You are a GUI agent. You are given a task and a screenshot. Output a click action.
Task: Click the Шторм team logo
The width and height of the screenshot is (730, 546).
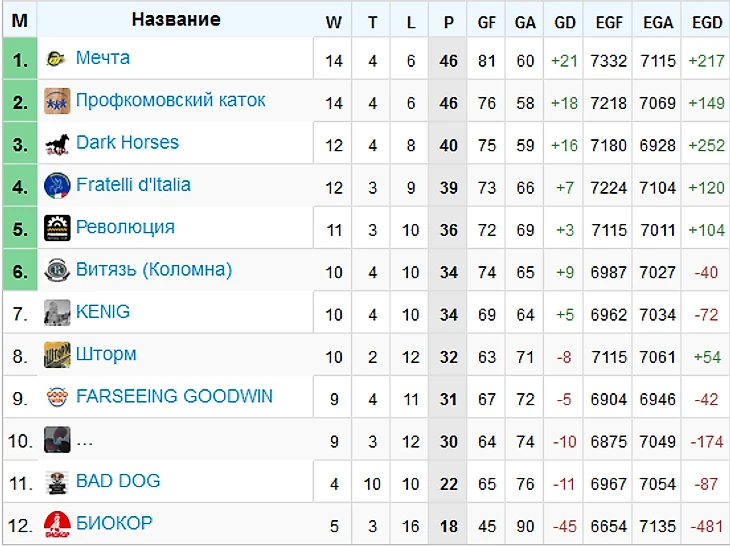tap(57, 355)
